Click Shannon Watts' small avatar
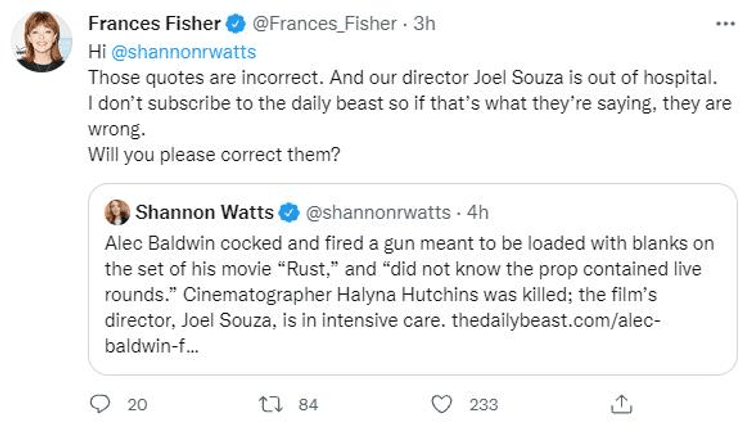740x430 pixels. pos(116,212)
